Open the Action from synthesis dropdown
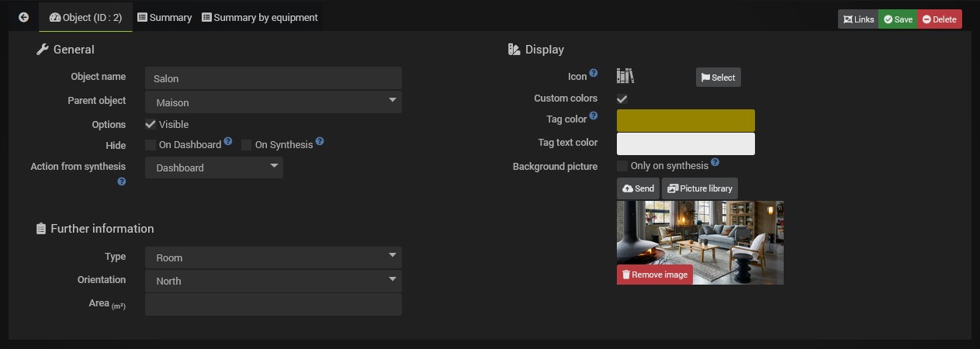The width and height of the screenshot is (980, 349). [214, 168]
